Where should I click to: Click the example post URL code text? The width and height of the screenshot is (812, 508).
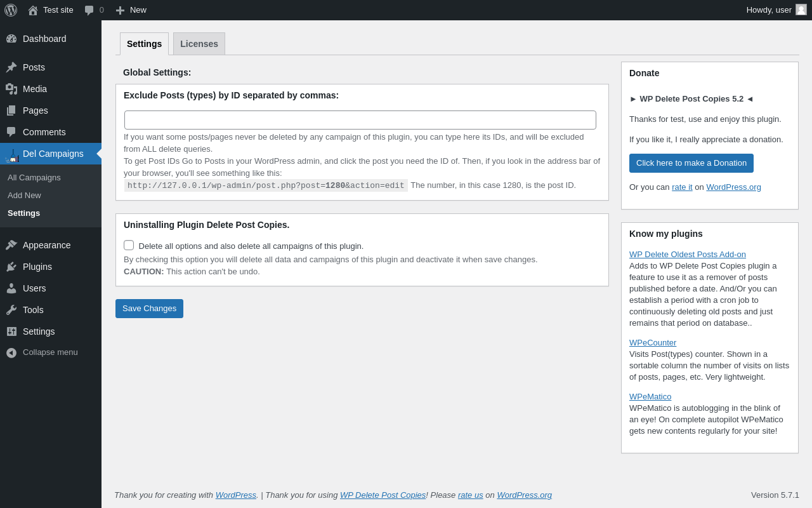[266, 185]
